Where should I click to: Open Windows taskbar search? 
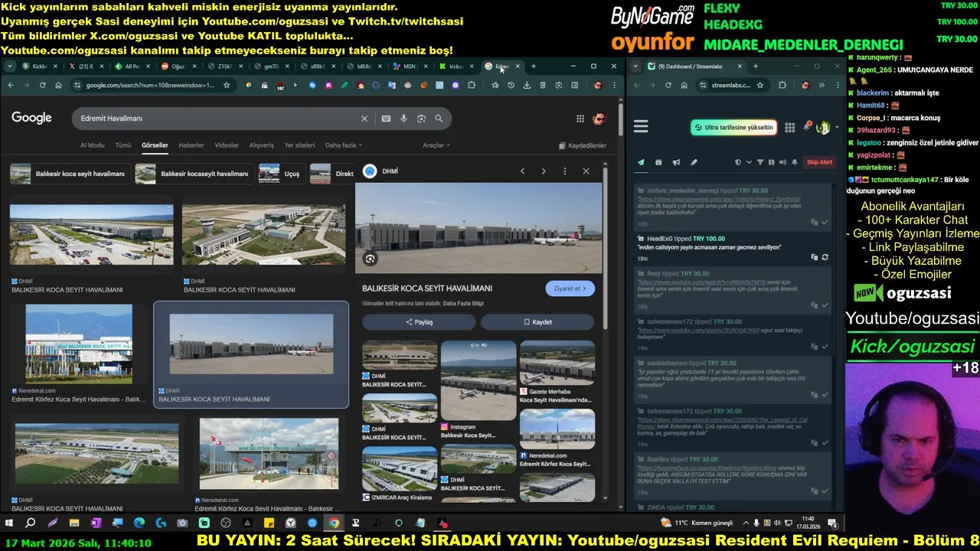click(31, 523)
